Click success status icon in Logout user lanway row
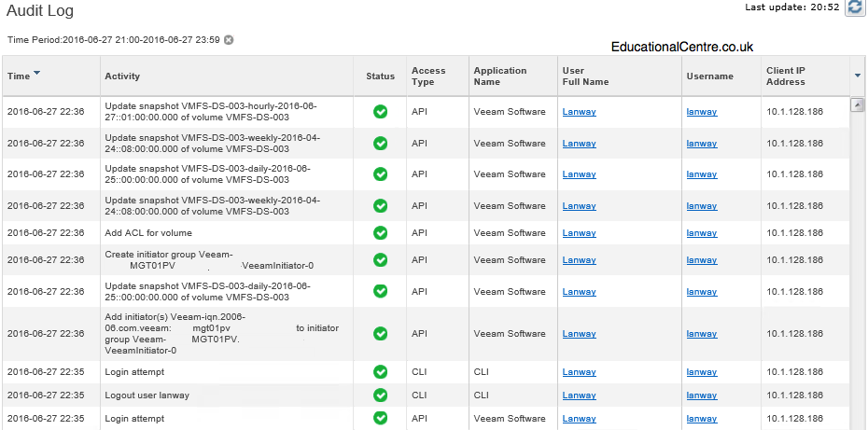The height and width of the screenshot is (430, 868). tap(380, 395)
